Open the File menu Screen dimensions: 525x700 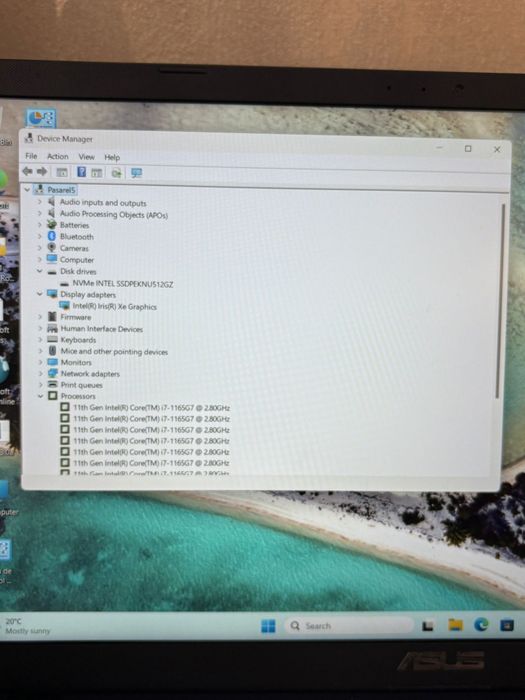[x=31, y=156]
